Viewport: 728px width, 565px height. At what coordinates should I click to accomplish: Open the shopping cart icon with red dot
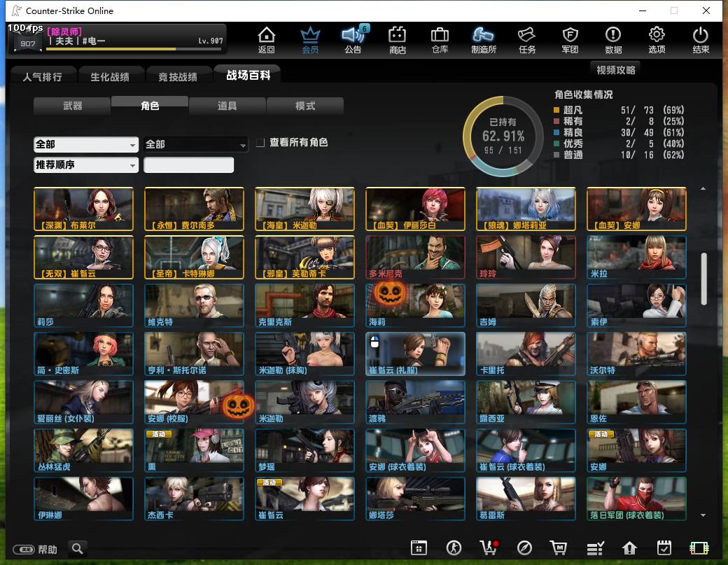[489, 548]
